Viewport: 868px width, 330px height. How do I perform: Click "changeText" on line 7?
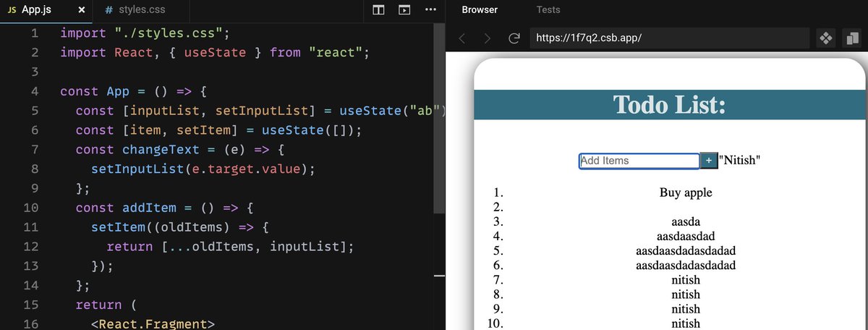click(x=161, y=150)
